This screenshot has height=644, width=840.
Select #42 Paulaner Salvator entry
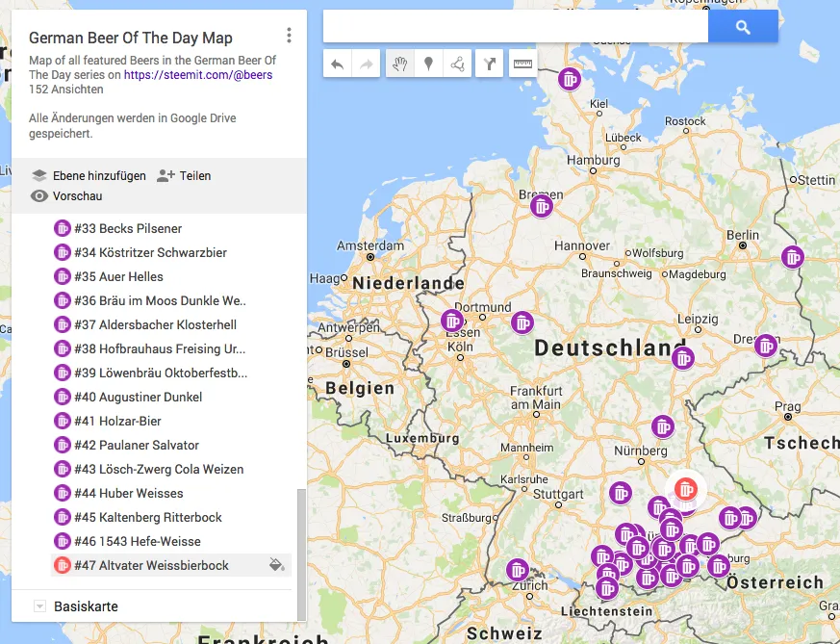coord(137,446)
